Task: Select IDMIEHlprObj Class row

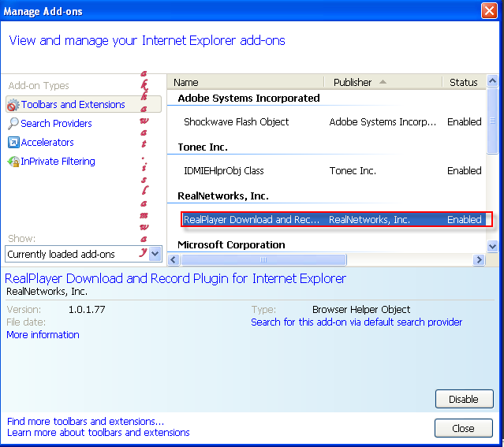Action: point(327,170)
